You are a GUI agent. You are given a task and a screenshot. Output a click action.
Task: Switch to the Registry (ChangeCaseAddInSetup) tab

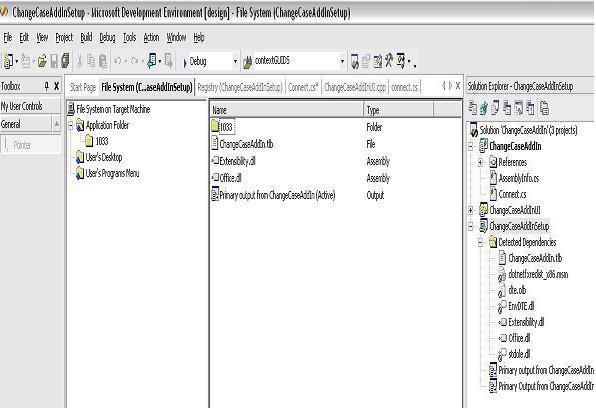240,87
